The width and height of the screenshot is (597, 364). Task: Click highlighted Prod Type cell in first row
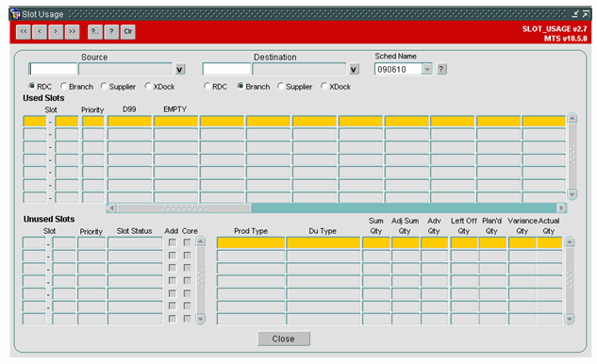(251, 242)
